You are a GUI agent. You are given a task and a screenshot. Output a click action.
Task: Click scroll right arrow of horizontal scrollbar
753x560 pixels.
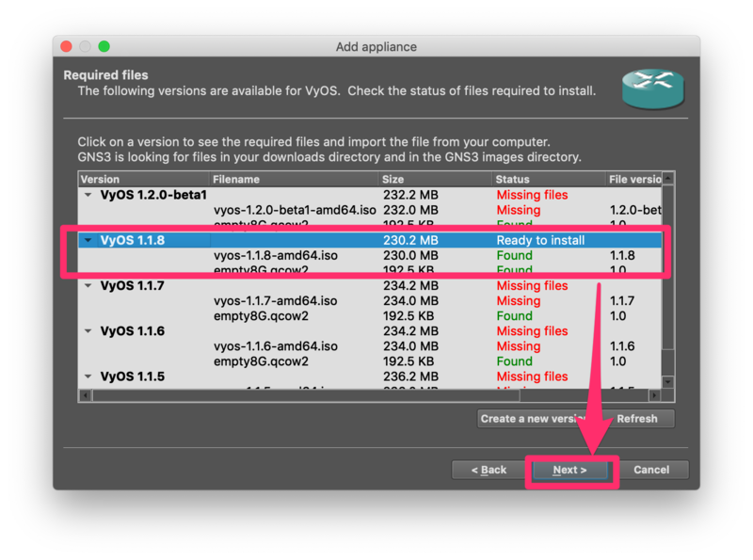[x=654, y=395]
